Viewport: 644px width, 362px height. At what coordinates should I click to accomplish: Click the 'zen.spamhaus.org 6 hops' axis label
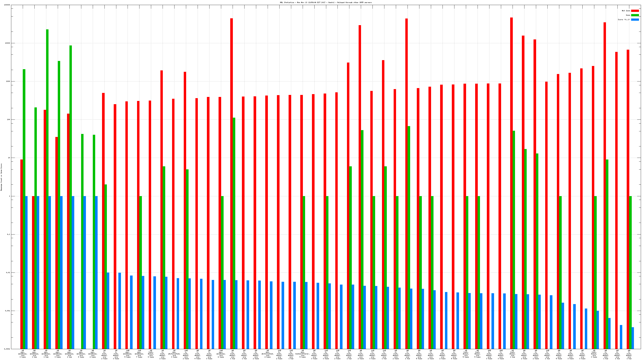pyautogui.click(x=221, y=354)
